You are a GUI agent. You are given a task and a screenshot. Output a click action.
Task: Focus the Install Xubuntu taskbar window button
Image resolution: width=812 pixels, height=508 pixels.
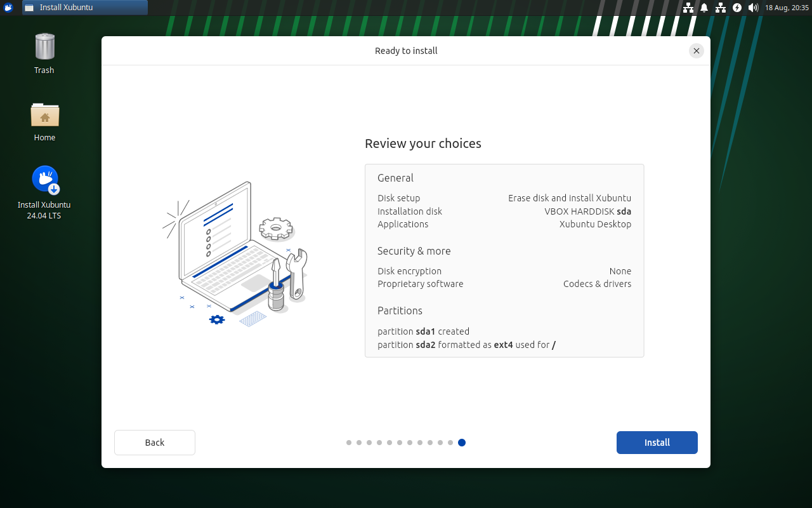point(85,8)
